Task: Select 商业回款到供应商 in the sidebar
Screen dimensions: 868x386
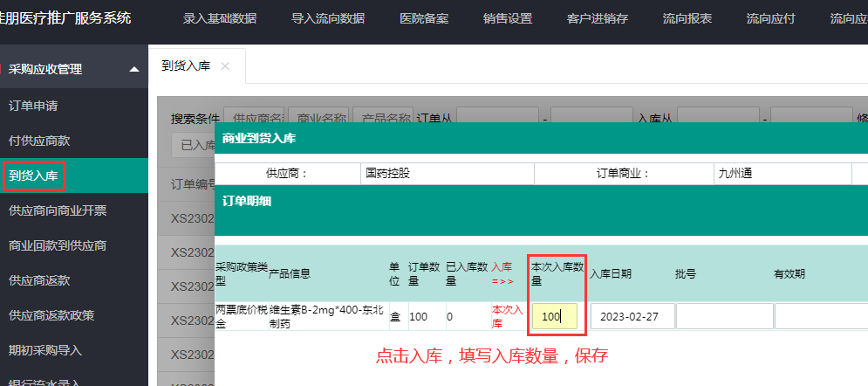Action: pos(58,245)
